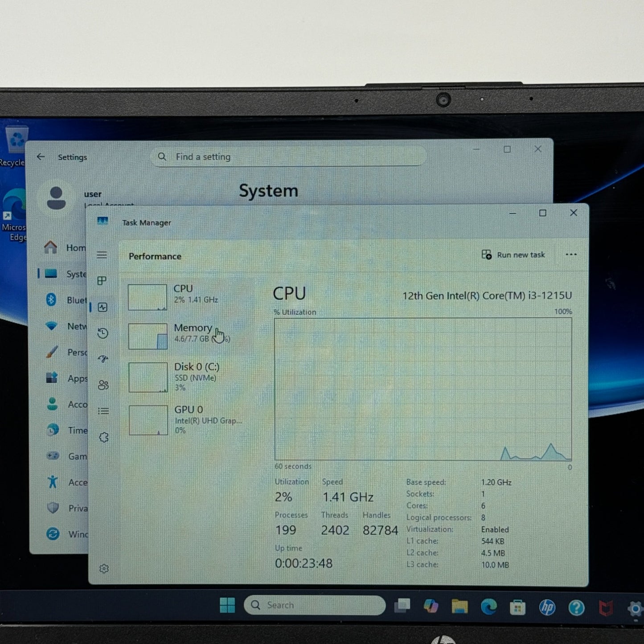Open the Startup apps page in Task Manager
Screen dimensions: 644x644
pos(103,359)
